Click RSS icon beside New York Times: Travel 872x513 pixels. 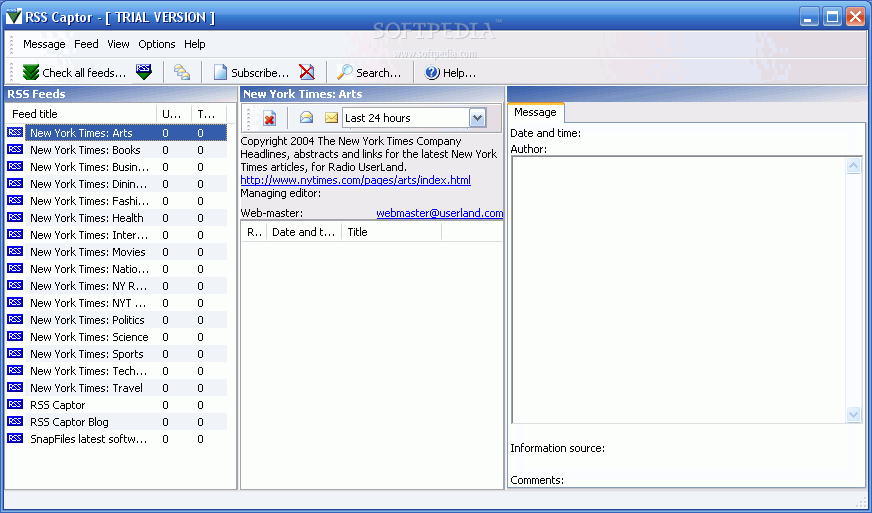coord(15,388)
